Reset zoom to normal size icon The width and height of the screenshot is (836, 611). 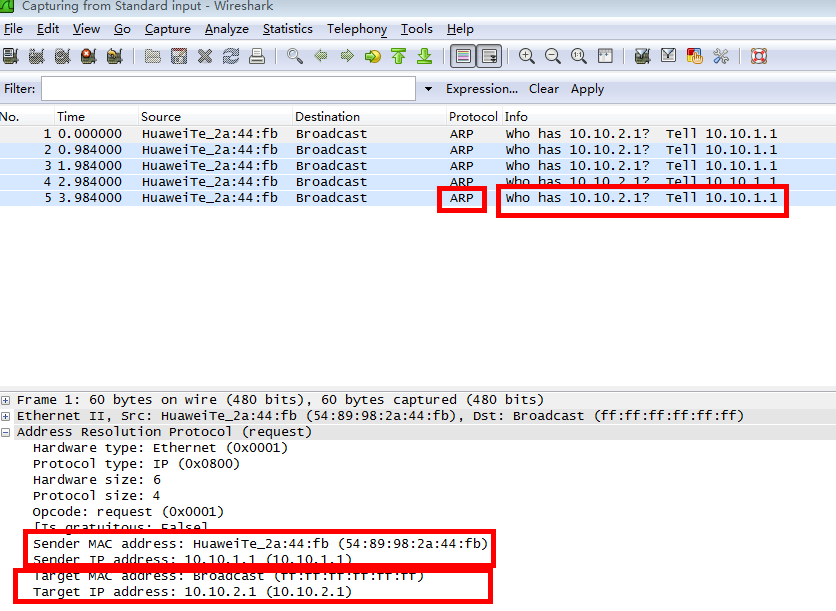pos(579,56)
